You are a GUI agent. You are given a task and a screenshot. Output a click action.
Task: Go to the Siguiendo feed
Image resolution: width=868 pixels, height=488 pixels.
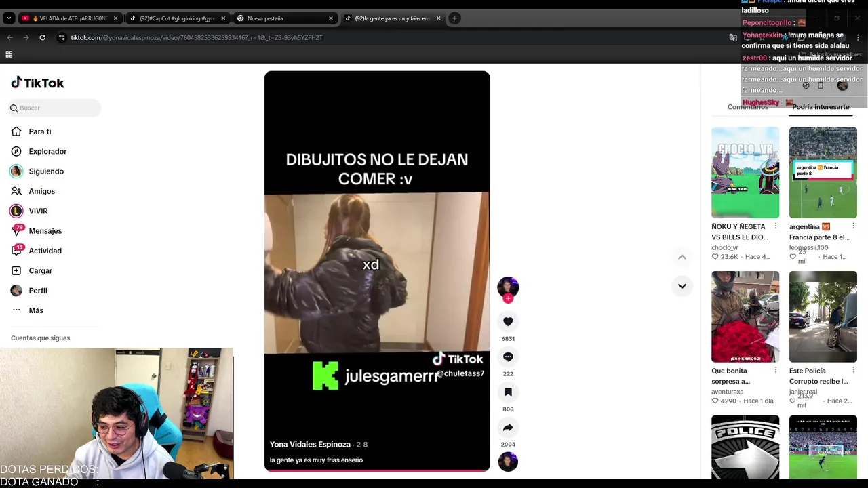click(46, 171)
